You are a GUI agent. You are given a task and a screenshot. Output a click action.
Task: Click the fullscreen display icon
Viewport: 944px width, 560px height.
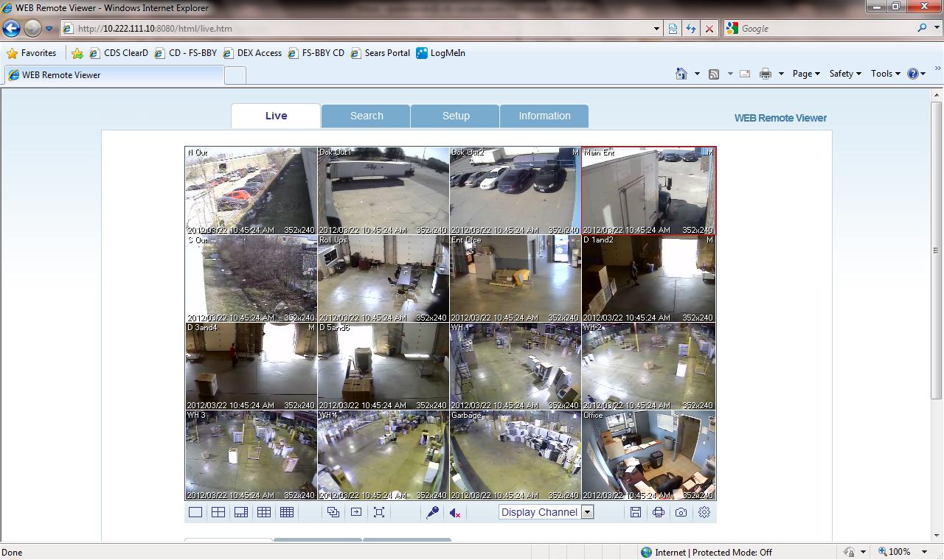coord(379,512)
